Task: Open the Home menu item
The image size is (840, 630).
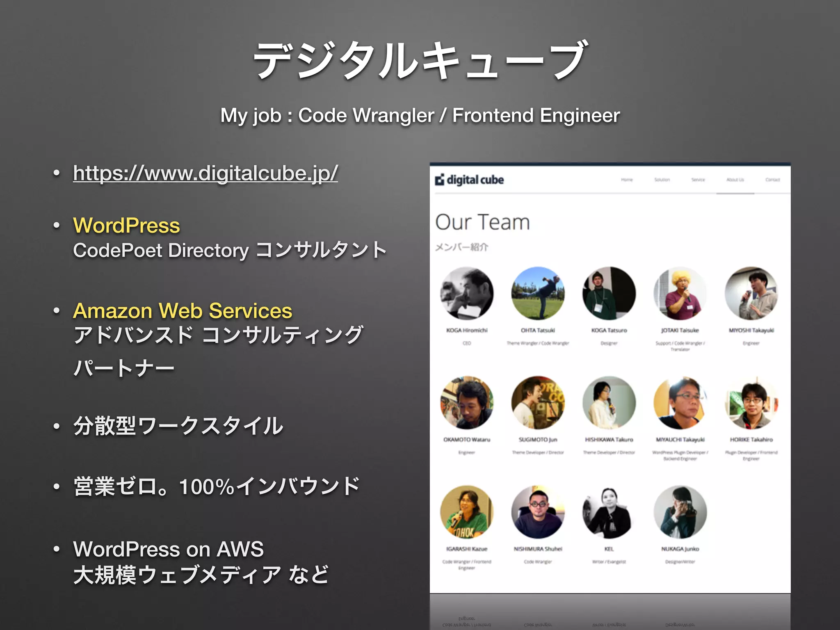Action: 627,180
